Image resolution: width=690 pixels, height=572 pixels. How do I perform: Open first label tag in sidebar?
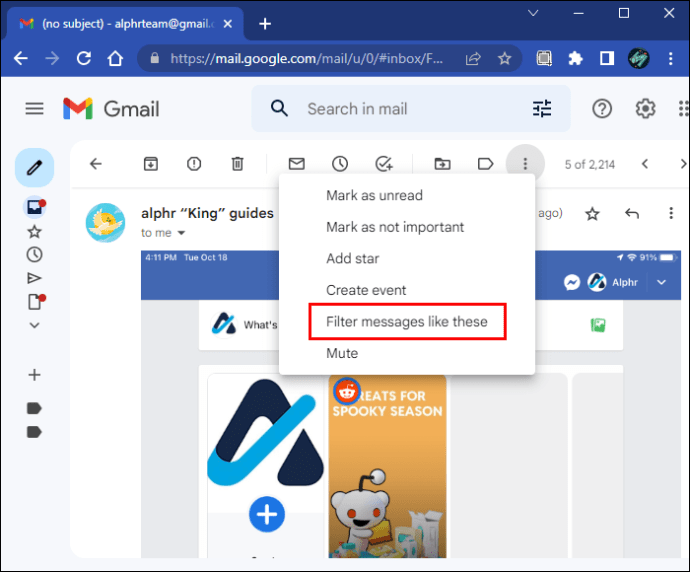click(x=34, y=408)
